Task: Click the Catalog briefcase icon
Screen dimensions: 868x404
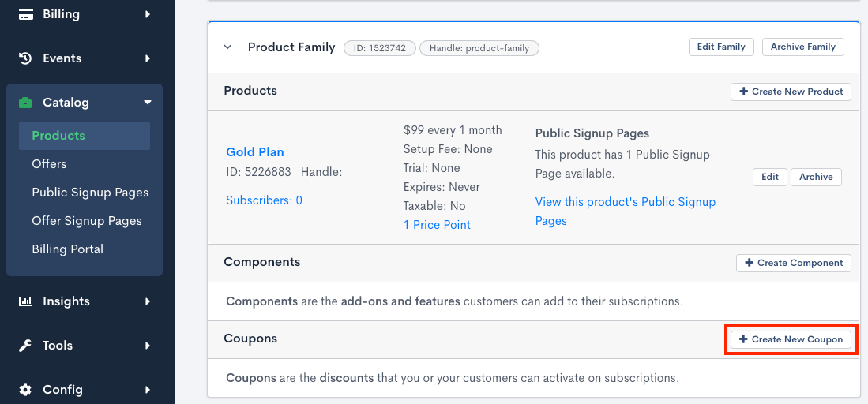Action: [25, 103]
